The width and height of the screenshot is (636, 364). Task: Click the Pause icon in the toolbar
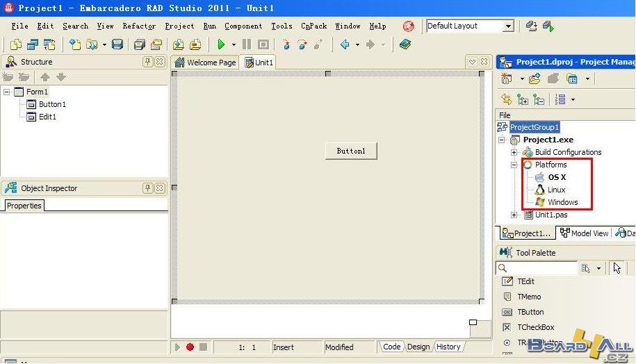[x=247, y=44]
